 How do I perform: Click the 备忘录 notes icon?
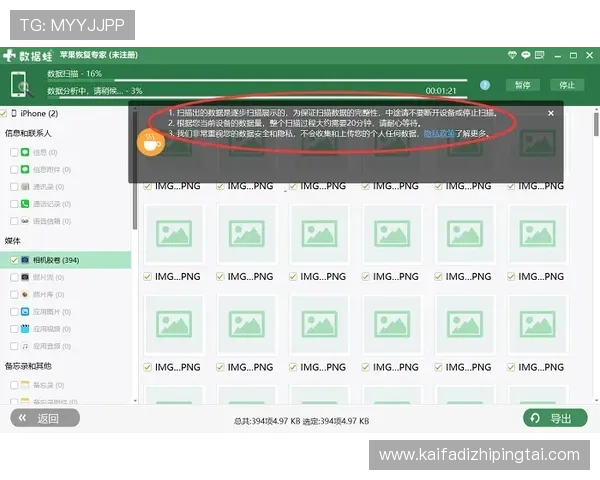(x=25, y=385)
